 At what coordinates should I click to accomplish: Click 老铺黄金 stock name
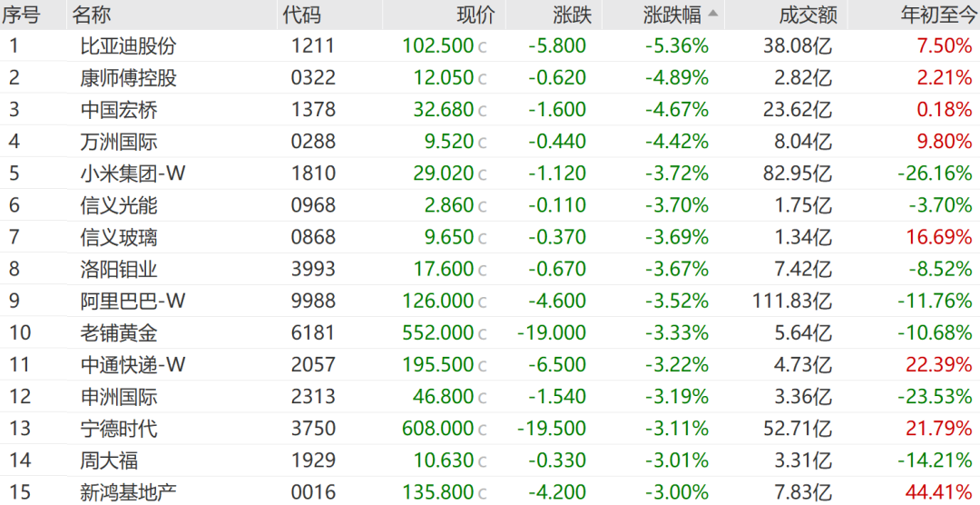(x=118, y=332)
